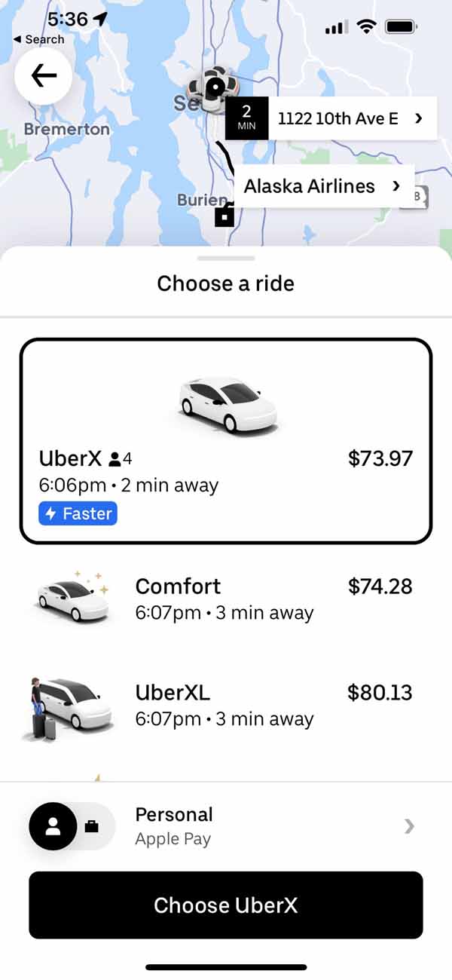Tap the blue Faster lightning badge
452x980 pixels.
(x=78, y=513)
